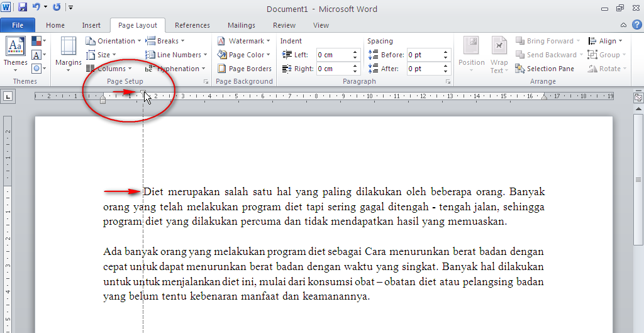Click the Page Borders button

click(x=245, y=69)
